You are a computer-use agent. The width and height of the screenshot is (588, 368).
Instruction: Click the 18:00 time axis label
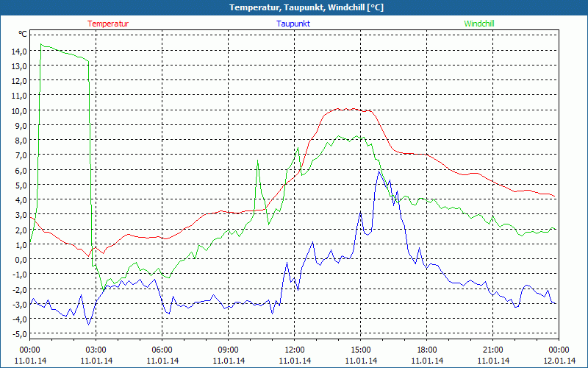(427, 350)
